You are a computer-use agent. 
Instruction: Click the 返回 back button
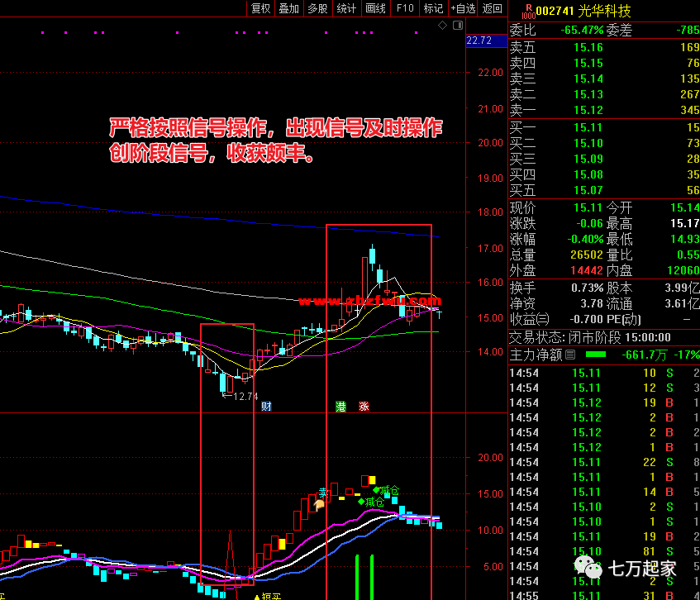point(492,8)
